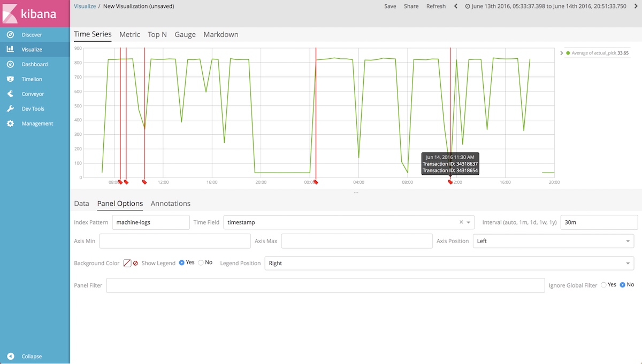The width and height of the screenshot is (642, 364).
Task: Open the Axis Position dropdown
Action: click(553, 241)
